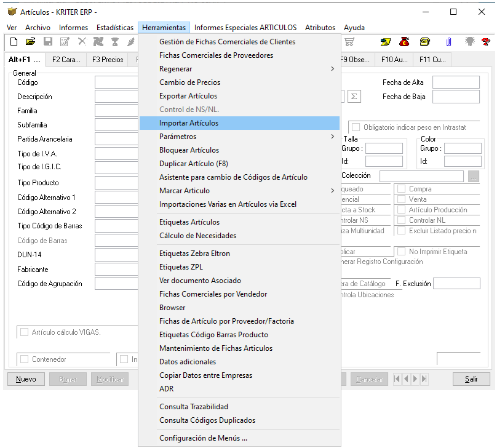The image size is (497, 448).
Task: Choose Exportar Artículos menu entry
Action: 239,96
